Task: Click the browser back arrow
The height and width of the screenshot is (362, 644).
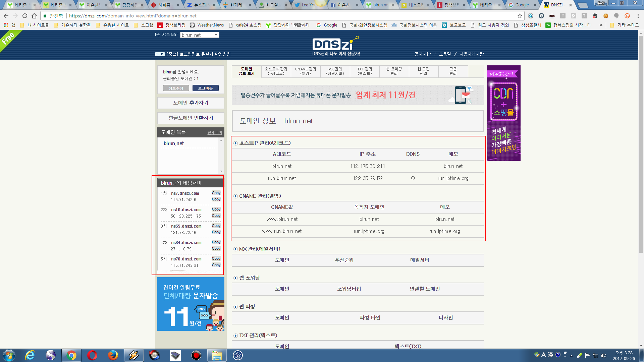Action: (x=6, y=16)
